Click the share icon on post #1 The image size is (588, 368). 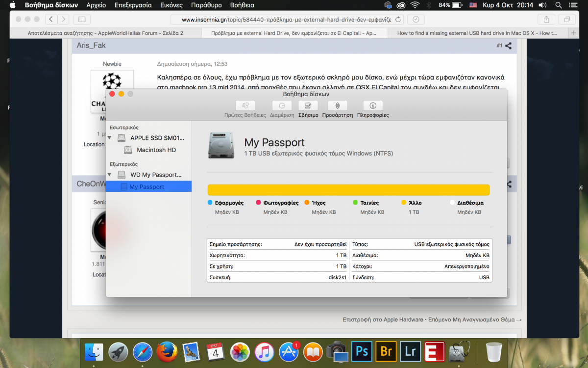coord(508,46)
